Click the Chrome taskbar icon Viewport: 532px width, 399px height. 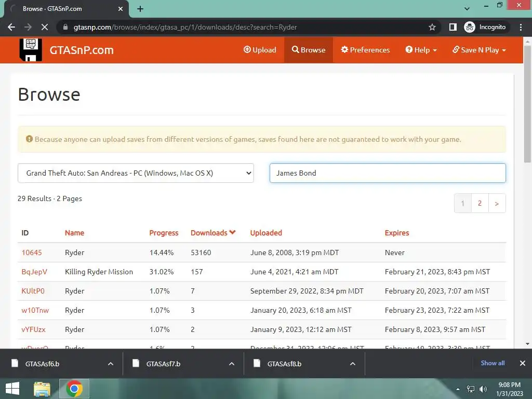74,389
